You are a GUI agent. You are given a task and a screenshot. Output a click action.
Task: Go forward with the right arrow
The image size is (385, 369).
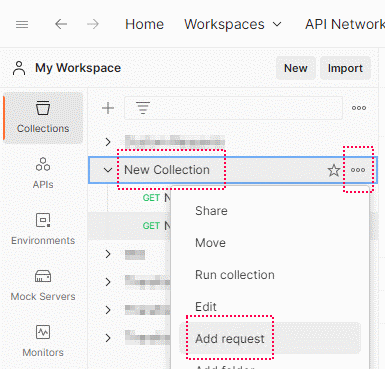(x=93, y=24)
